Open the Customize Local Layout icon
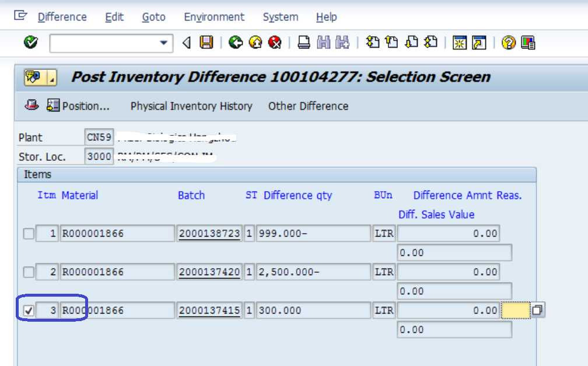 click(x=528, y=43)
